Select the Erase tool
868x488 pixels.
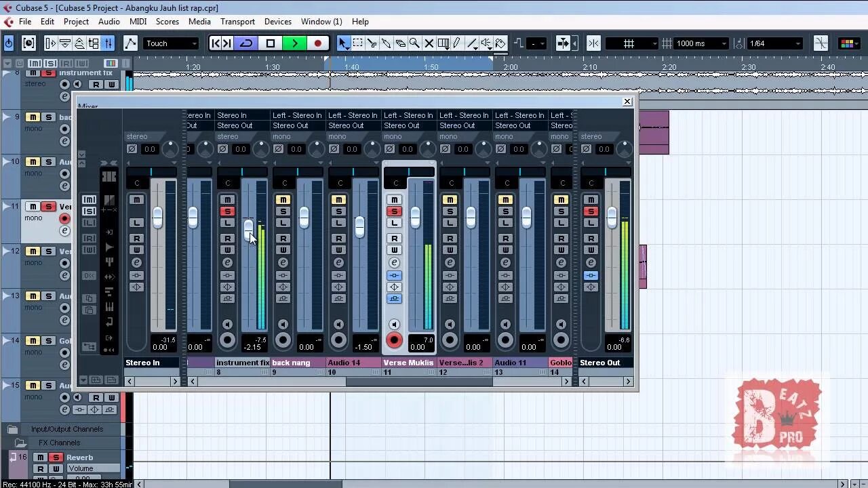coord(401,43)
